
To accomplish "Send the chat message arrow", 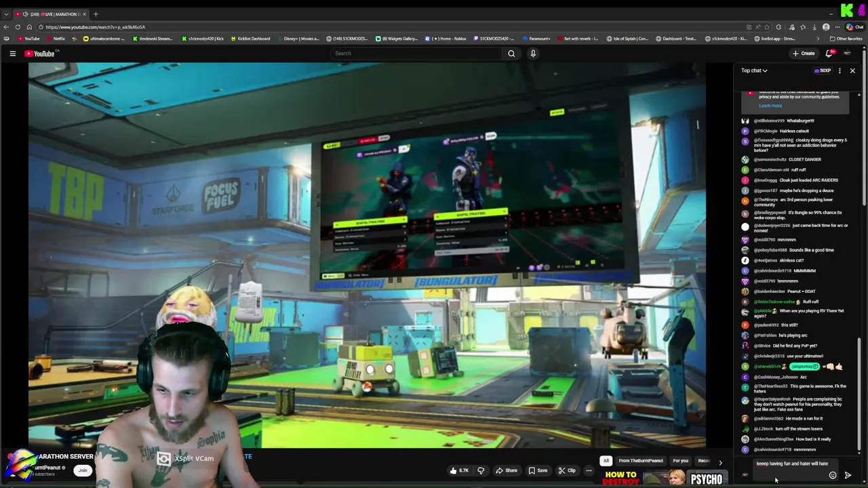I will click(848, 475).
